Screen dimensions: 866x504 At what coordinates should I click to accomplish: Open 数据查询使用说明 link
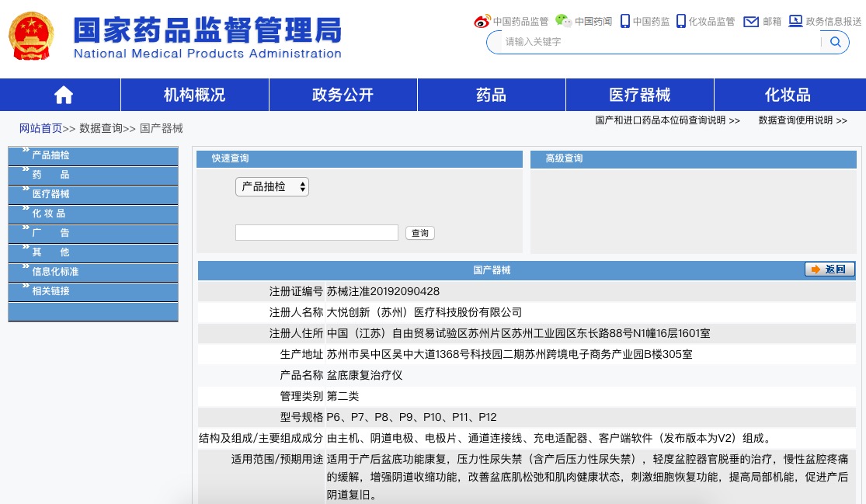(802, 120)
